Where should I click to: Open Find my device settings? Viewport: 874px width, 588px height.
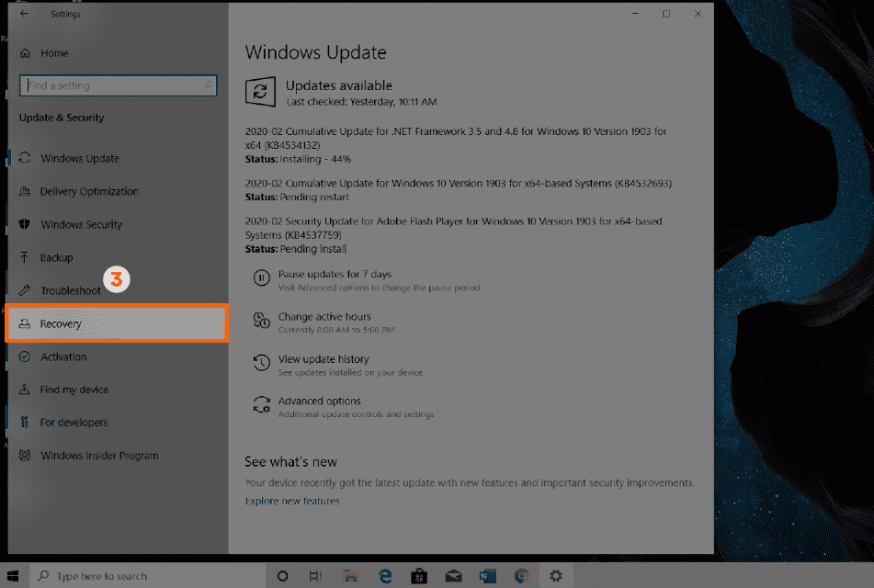pos(119,390)
